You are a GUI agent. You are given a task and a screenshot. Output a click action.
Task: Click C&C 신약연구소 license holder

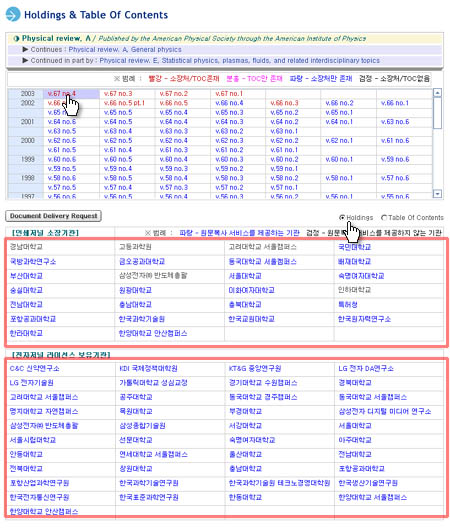34,369
